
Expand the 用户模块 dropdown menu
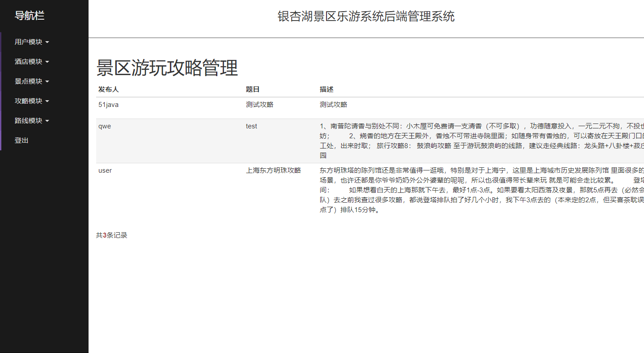pyautogui.click(x=32, y=42)
